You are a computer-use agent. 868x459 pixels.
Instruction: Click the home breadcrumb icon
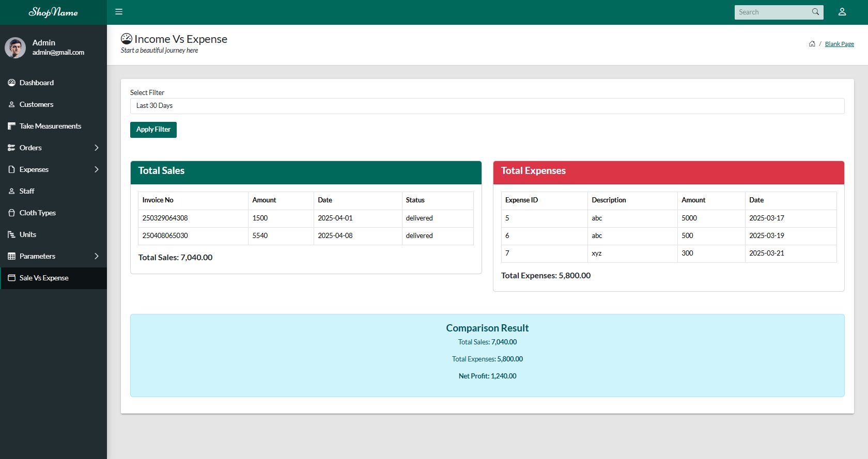coord(812,44)
